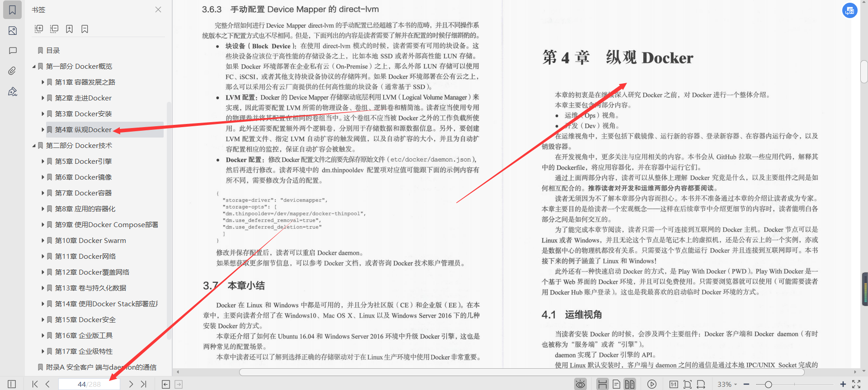This screenshot has width=868, height=390.
Task: Zoom out with the minus button
Action: [x=746, y=384]
